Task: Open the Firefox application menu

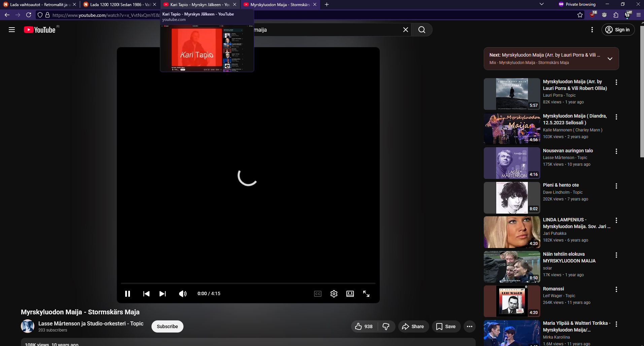Action: [x=638, y=15]
